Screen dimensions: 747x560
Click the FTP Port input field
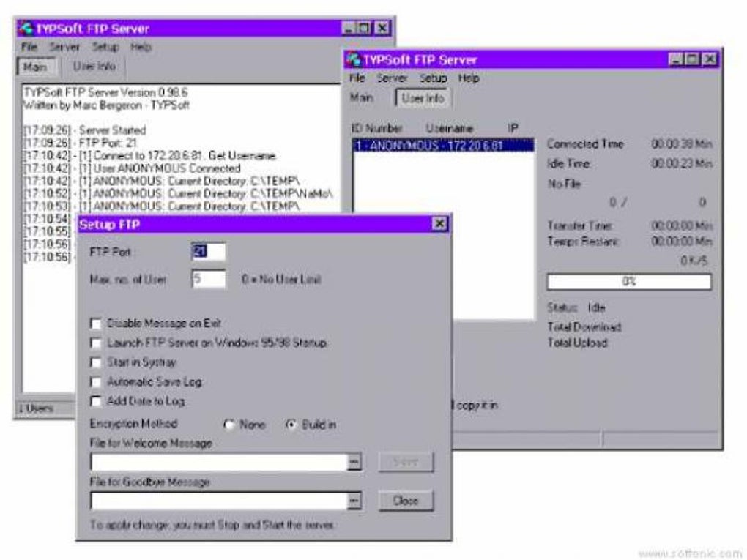[208, 251]
